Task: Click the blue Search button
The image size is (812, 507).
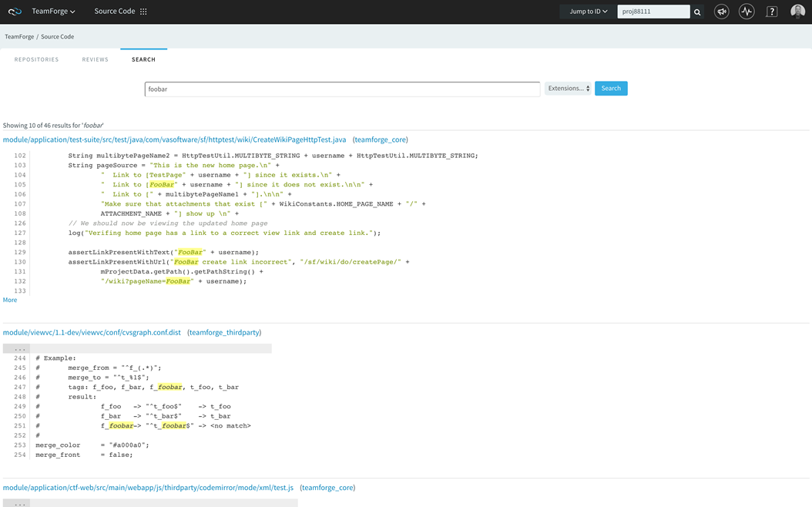Action: 611,89
